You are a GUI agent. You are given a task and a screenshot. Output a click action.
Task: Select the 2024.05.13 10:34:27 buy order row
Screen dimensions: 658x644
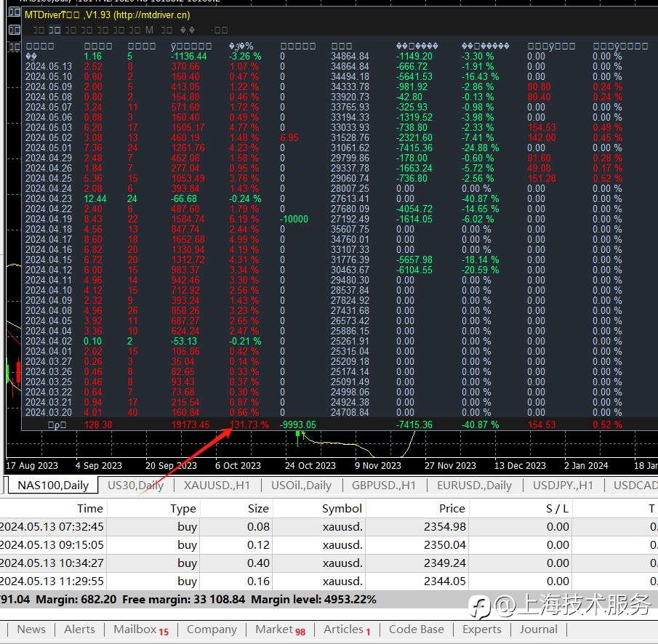(329, 563)
